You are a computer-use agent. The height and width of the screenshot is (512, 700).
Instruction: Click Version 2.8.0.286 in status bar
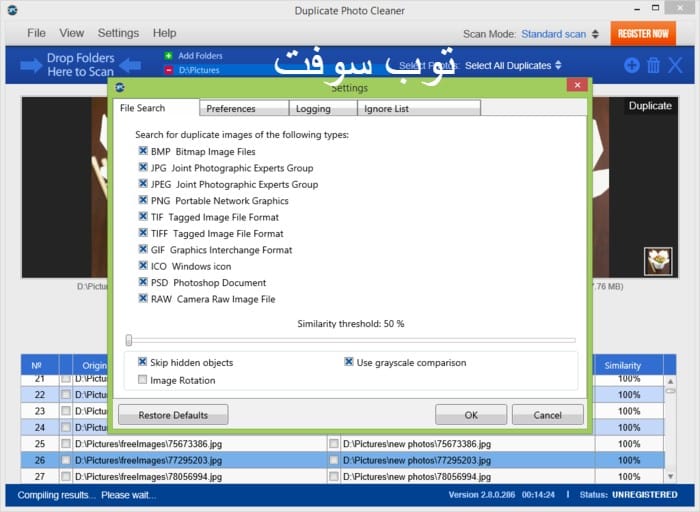[x=482, y=495]
